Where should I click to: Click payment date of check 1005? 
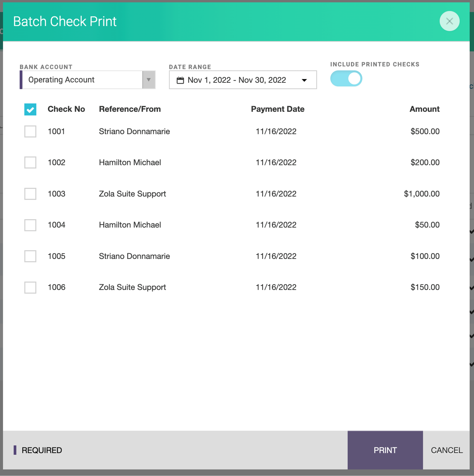(x=276, y=256)
